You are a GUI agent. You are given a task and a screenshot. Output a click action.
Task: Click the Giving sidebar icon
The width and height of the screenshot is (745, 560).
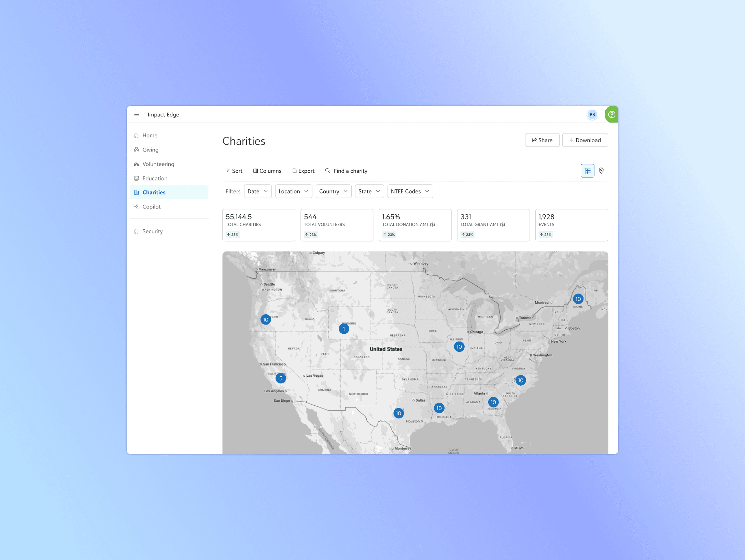click(137, 150)
